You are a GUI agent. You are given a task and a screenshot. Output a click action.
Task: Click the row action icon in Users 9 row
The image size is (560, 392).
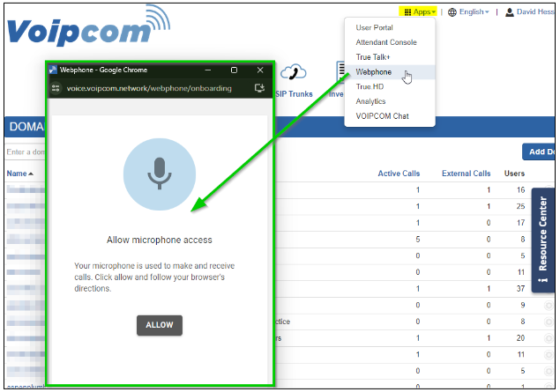pos(549,306)
